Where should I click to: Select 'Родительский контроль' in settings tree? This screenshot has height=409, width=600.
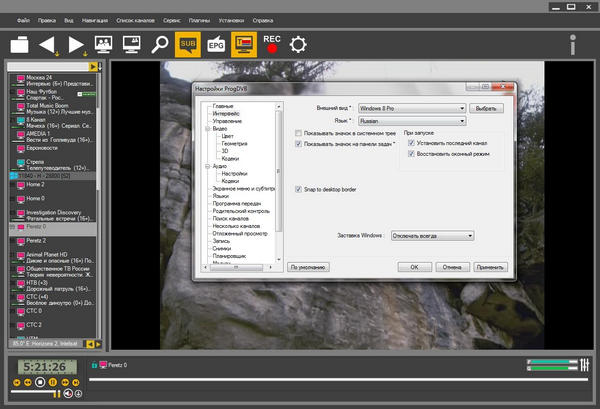[240, 212]
